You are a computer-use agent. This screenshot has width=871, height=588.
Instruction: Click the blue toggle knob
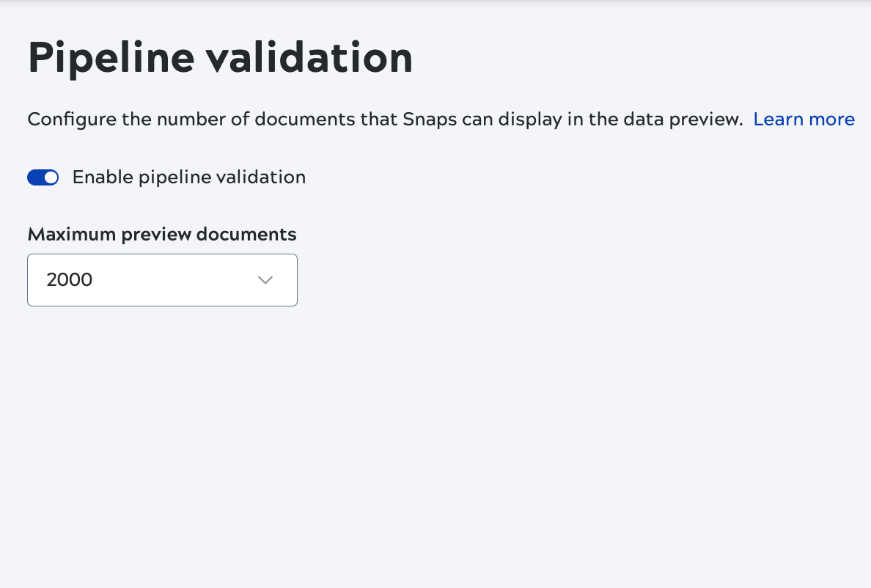point(50,177)
